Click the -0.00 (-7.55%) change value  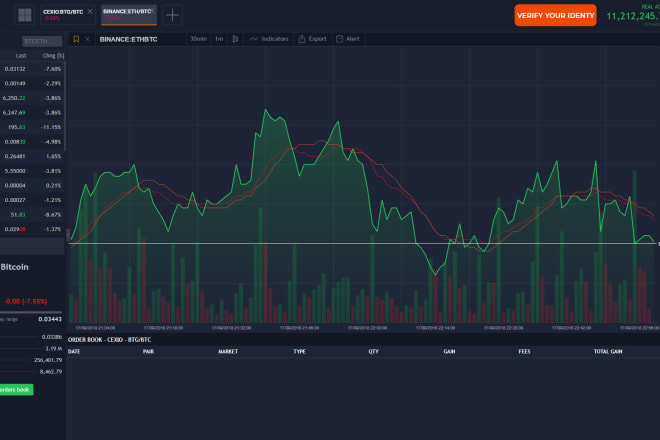(25, 301)
